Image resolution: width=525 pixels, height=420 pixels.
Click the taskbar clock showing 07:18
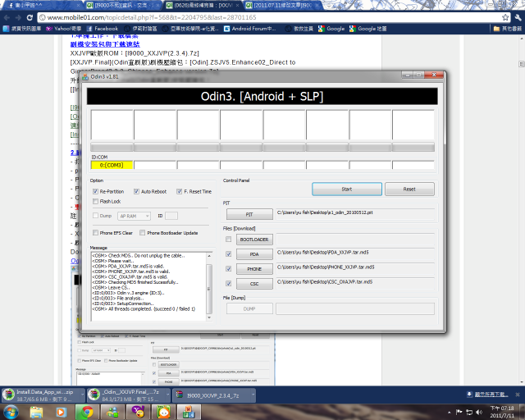502,412
